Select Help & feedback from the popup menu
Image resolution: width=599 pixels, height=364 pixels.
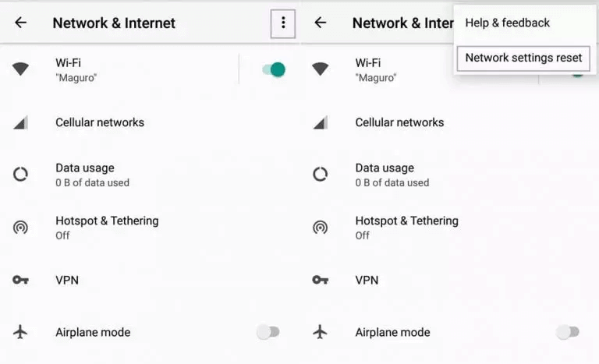(x=508, y=23)
